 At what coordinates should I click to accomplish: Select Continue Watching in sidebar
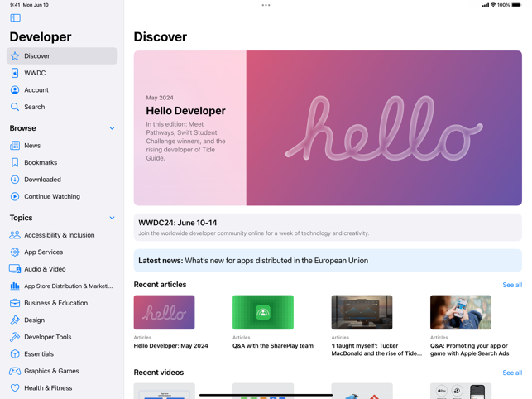click(x=62, y=197)
